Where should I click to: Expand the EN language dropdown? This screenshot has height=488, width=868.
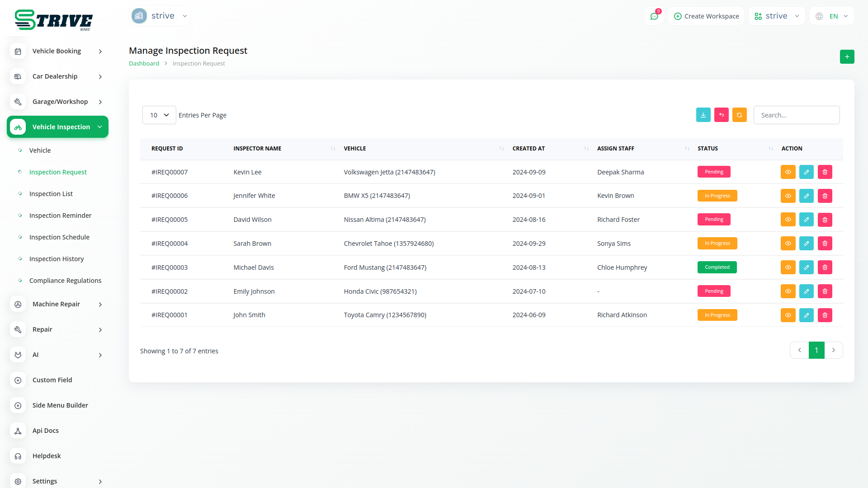832,16
